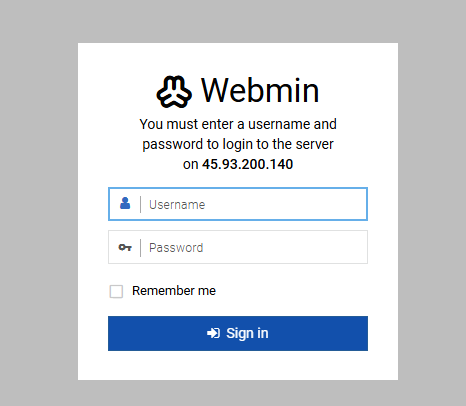Click the divider line beside the key icon

tap(141, 248)
